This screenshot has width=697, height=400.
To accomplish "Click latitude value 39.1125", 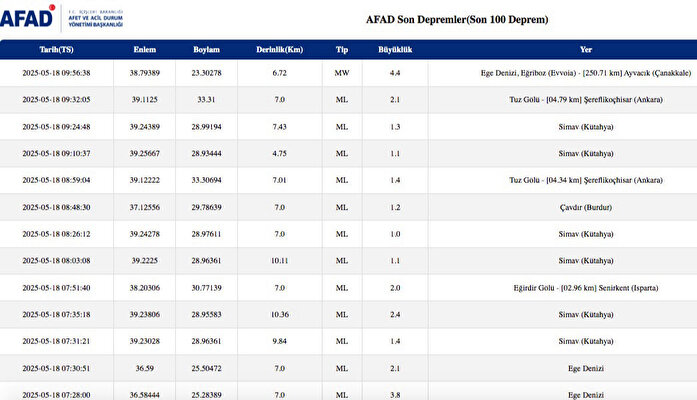I will pyautogui.click(x=144, y=100).
